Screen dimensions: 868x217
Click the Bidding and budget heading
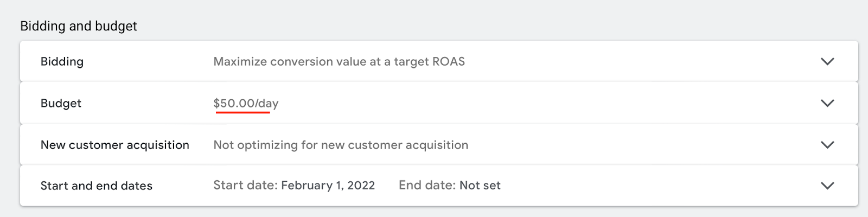point(79,26)
